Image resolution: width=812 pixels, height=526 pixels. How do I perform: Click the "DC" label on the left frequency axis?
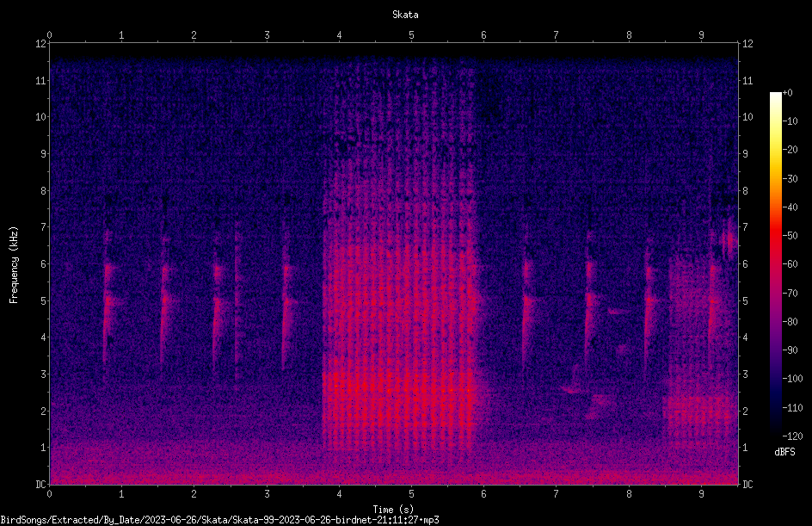(40, 485)
